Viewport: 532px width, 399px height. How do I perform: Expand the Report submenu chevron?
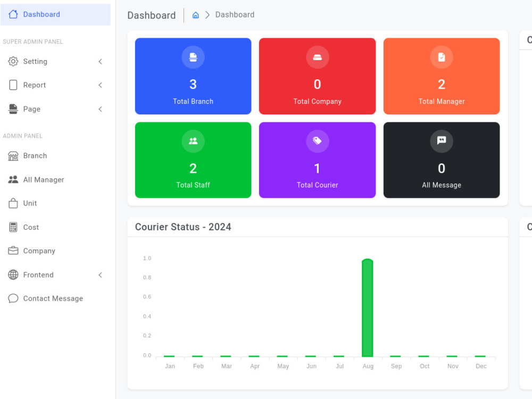[x=100, y=85]
